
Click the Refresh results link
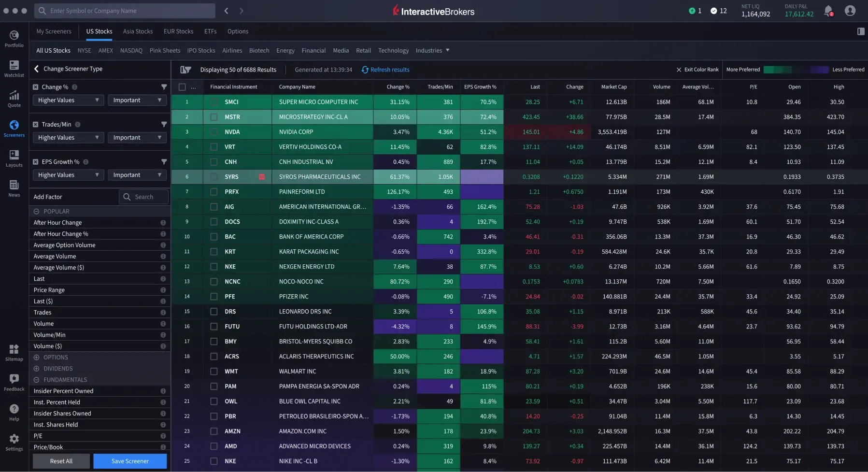[385, 70]
